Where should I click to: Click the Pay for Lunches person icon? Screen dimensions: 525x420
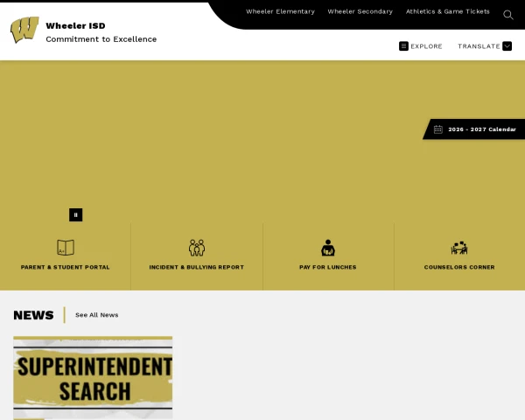tap(328, 248)
